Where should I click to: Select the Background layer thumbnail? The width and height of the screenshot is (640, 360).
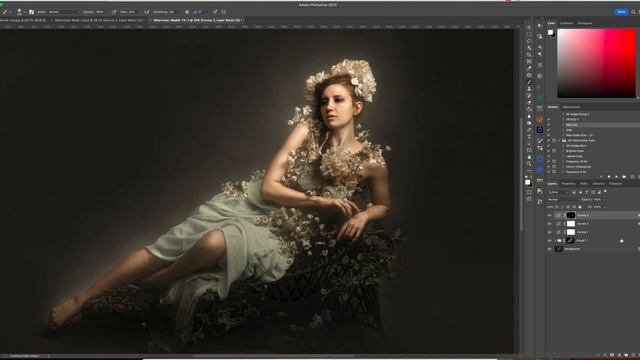pyautogui.click(x=559, y=249)
